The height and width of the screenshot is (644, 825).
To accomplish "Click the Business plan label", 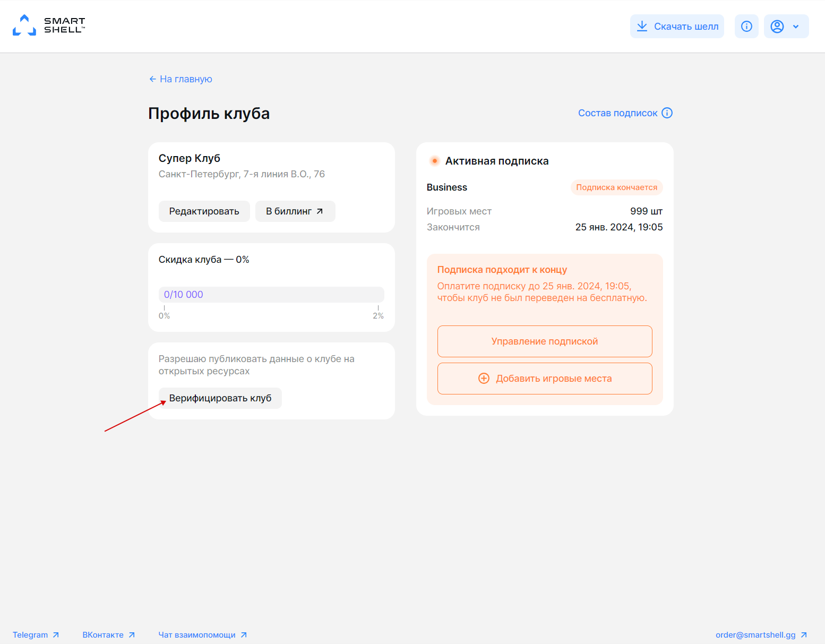I will point(447,187).
